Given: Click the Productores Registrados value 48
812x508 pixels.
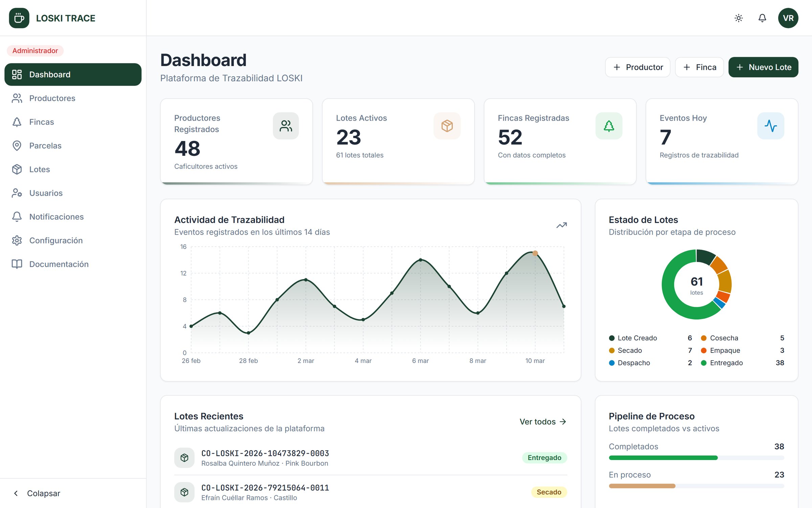Looking at the screenshot, I should tap(187, 148).
